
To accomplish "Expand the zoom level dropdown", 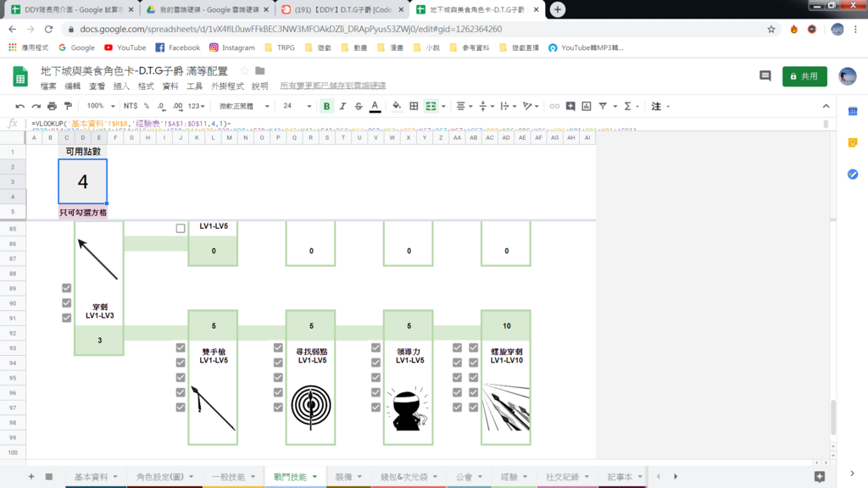I will [101, 106].
